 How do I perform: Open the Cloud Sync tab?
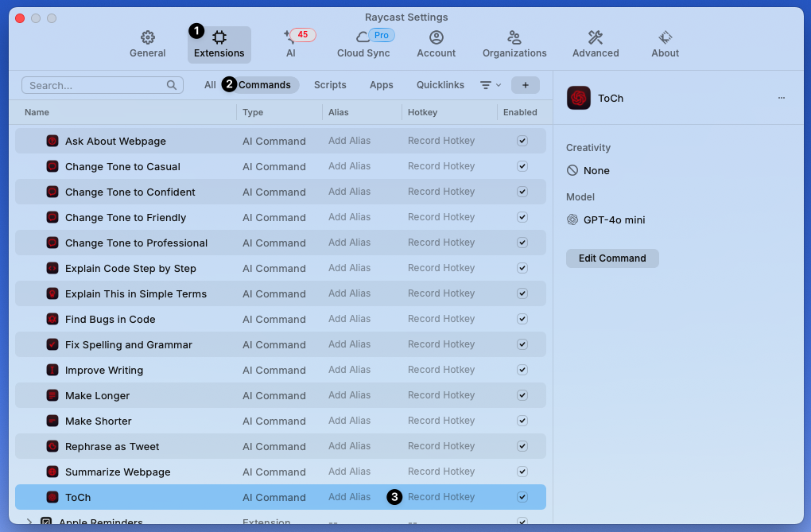tap(363, 45)
